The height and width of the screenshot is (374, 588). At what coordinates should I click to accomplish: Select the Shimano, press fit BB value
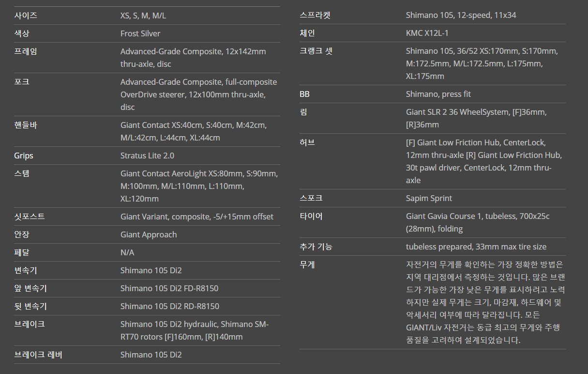[x=438, y=94]
